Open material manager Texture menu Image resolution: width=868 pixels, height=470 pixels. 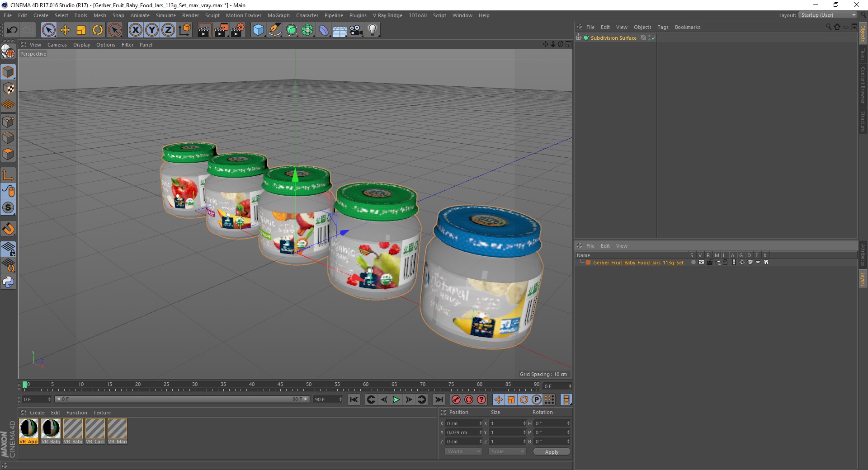(102, 413)
